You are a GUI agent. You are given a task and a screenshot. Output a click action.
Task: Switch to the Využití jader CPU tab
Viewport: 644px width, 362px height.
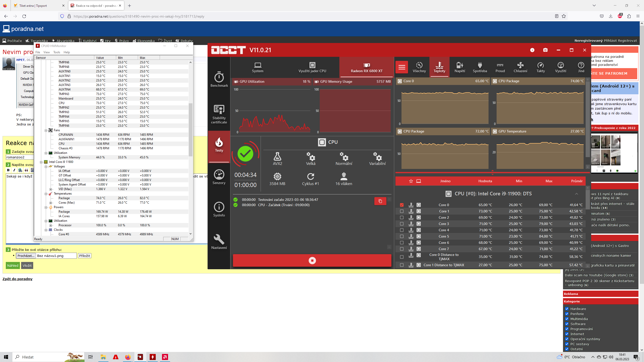pyautogui.click(x=312, y=67)
